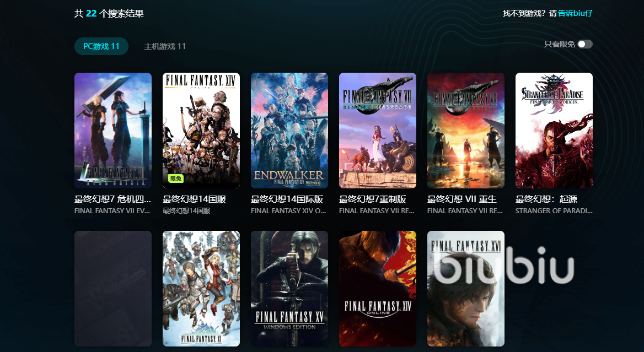Click the 限免 badge on the FFXIV cover

176,178
